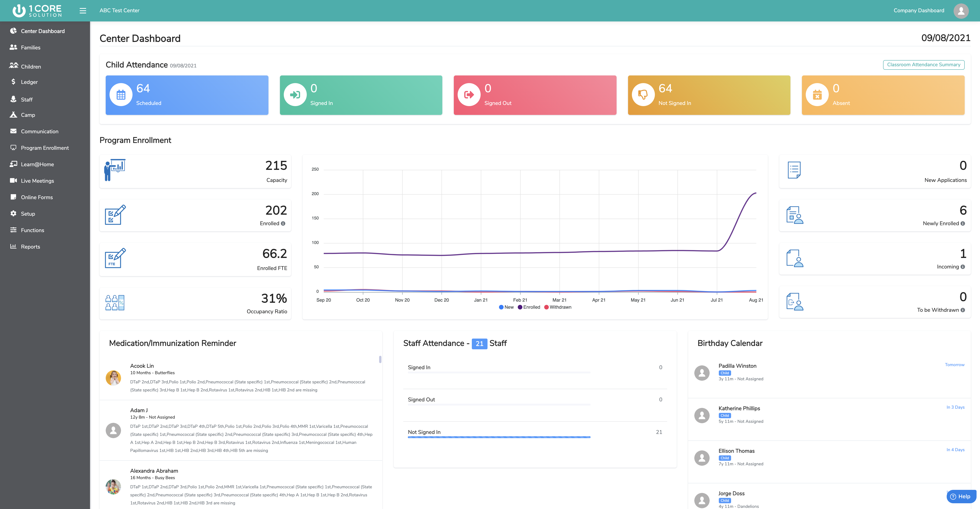Toggle the hamburger menu icon
Viewport: 980px width, 509px height.
click(83, 11)
